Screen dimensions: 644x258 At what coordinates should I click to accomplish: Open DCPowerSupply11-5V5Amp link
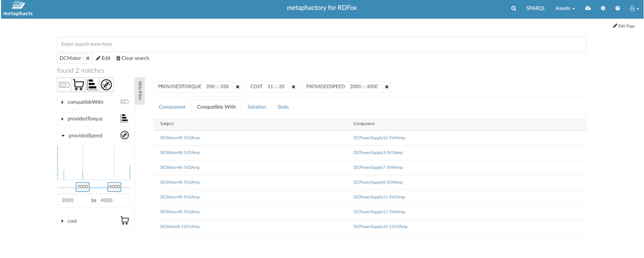[x=379, y=197]
